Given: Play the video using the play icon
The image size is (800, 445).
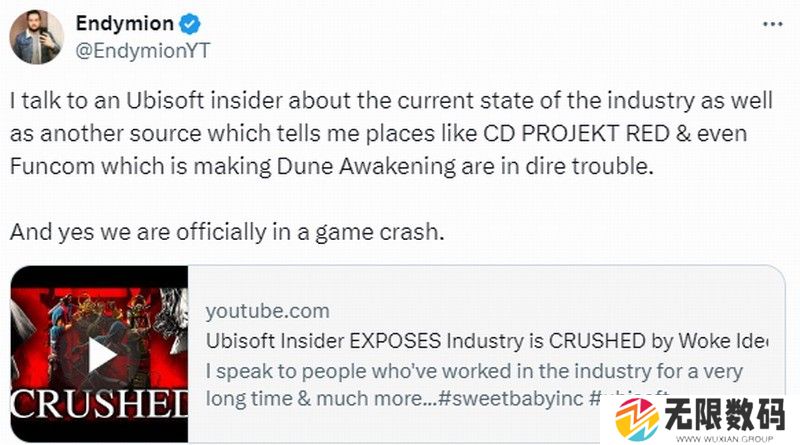Looking at the screenshot, I should (101, 355).
